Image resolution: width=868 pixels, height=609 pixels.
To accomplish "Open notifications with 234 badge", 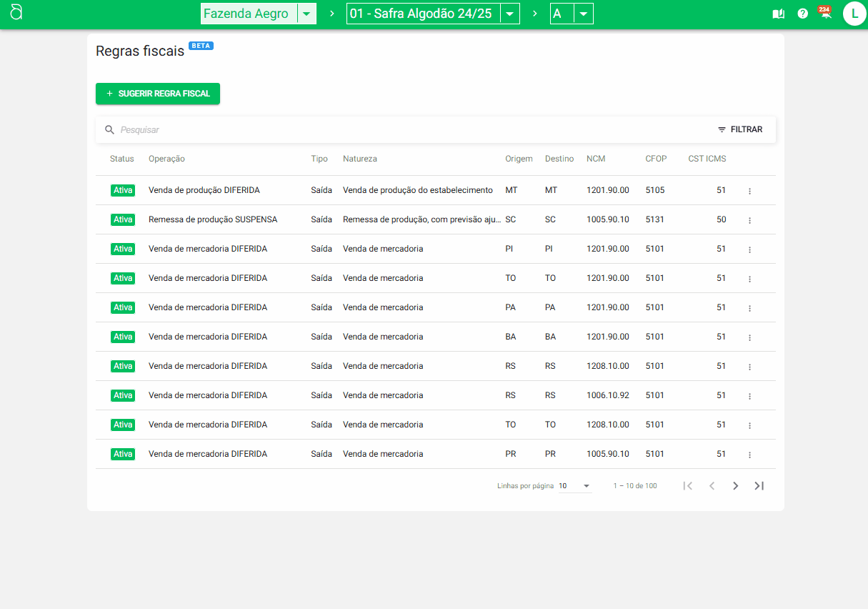I will [825, 13].
